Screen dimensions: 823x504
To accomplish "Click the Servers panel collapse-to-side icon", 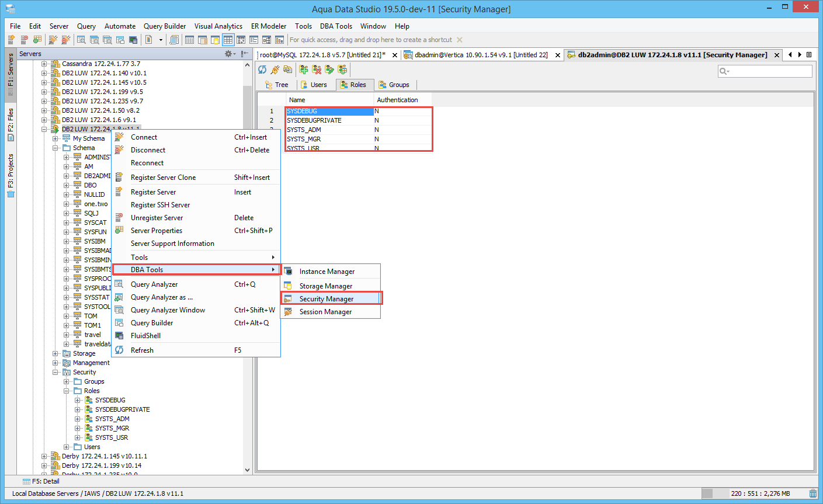I will [x=245, y=54].
